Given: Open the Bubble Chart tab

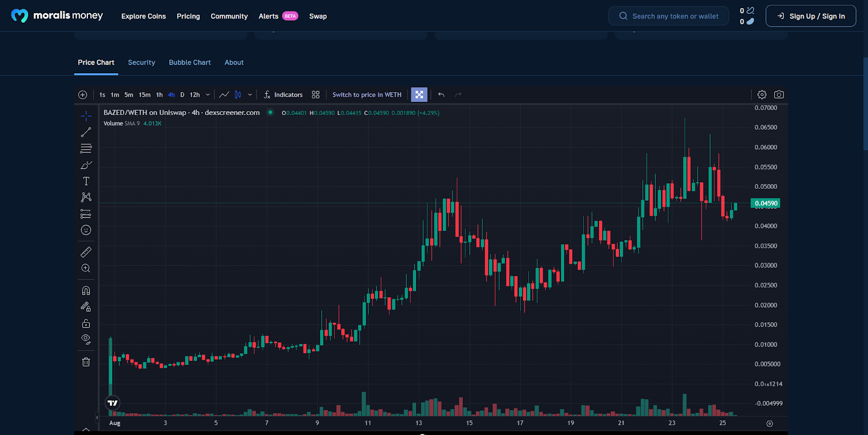Looking at the screenshot, I should 190,62.
